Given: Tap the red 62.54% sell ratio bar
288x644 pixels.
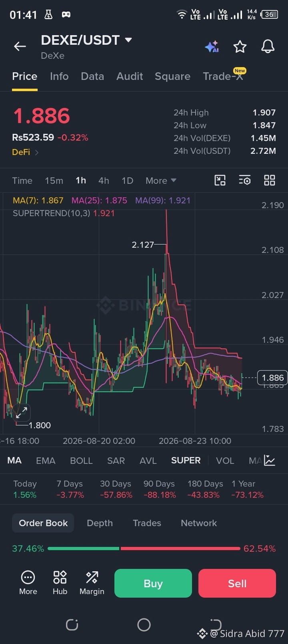Looking at the screenshot, I should (x=180, y=549).
